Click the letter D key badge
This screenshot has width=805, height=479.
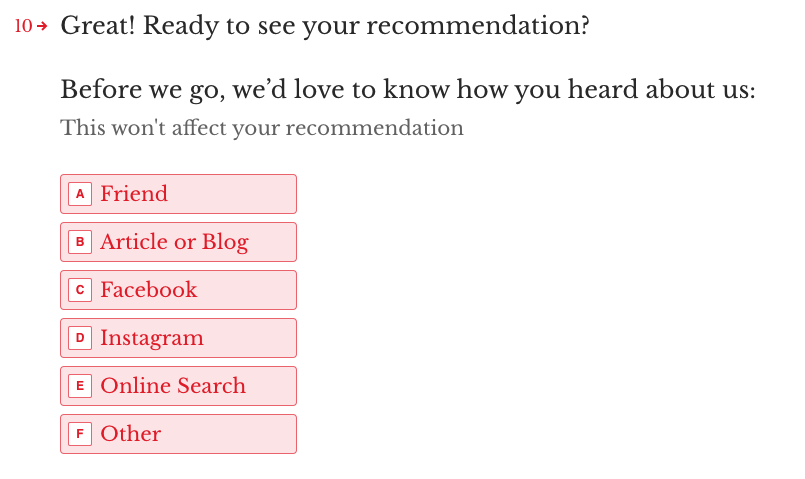click(x=80, y=338)
